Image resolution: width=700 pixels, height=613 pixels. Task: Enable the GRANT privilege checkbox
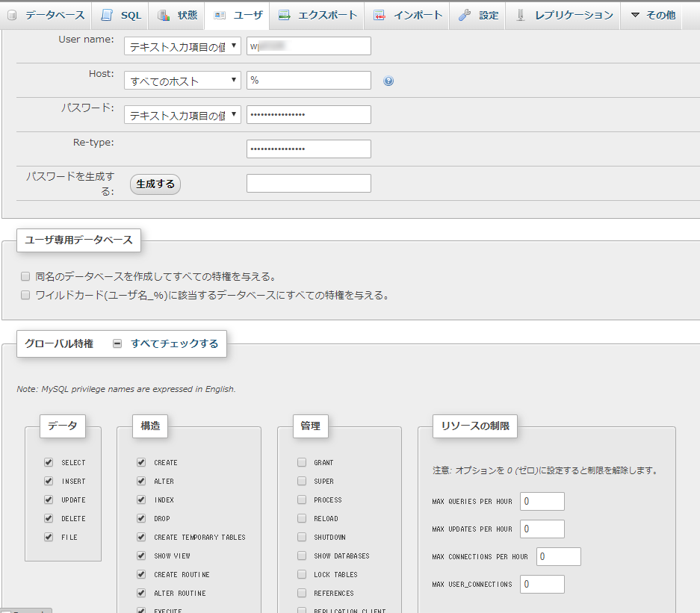coord(302,462)
